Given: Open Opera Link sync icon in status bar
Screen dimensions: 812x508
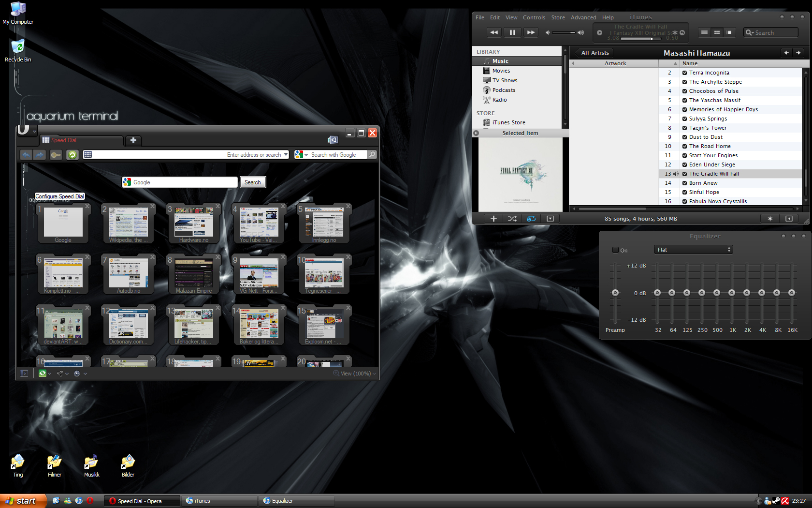Looking at the screenshot, I should coord(43,374).
